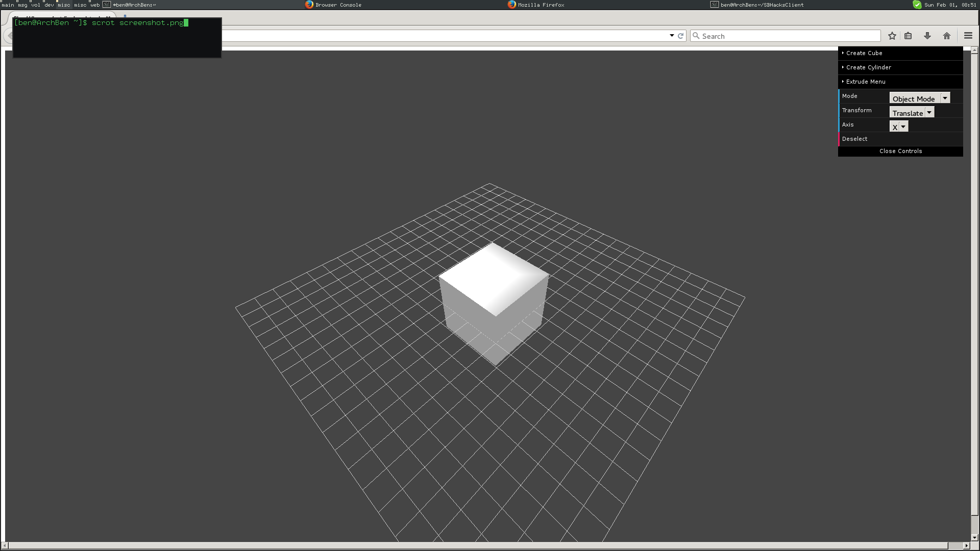Click the search magnifier icon
Screen dimensions: 980x551
[x=696, y=36]
